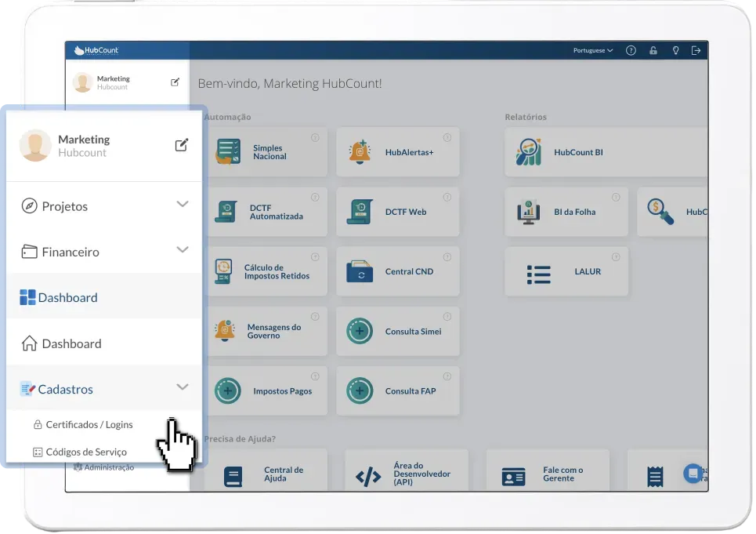Open Administração in the background sidebar
Image resolution: width=756 pixels, height=534 pixels.
[x=103, y=467]
